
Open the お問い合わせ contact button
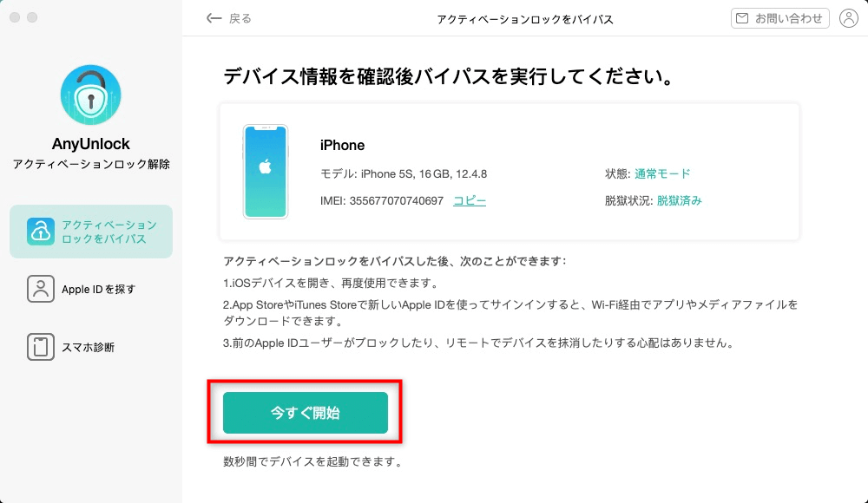click(780, 18)
